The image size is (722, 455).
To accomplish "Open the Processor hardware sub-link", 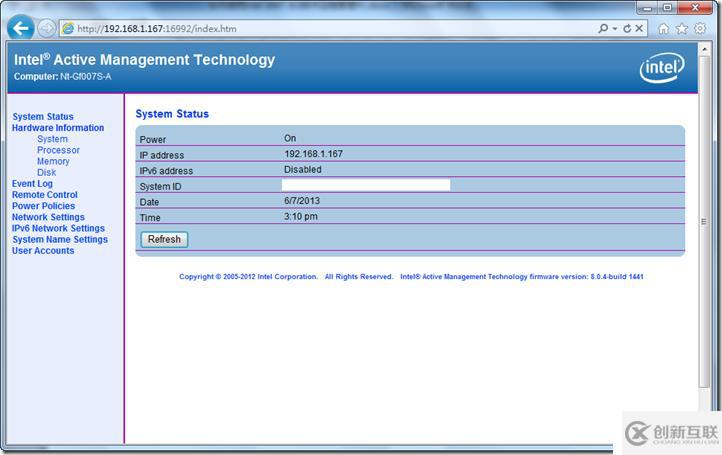I will 58,150.
